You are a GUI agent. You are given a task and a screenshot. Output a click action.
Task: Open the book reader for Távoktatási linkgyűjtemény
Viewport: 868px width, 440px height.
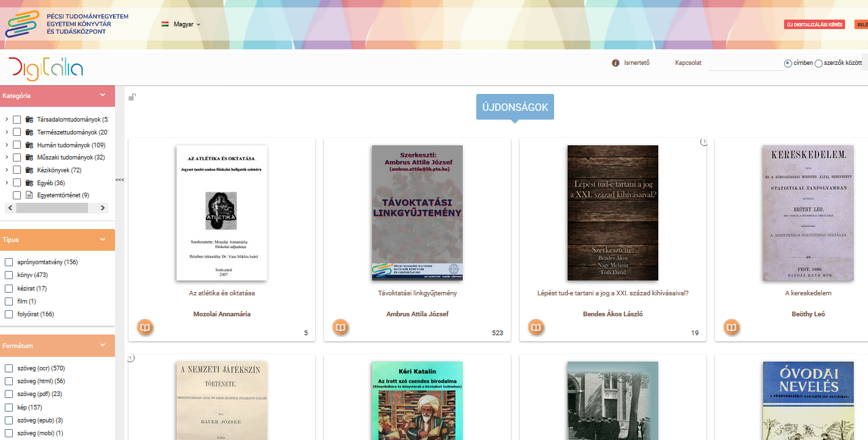coord(341,328)
